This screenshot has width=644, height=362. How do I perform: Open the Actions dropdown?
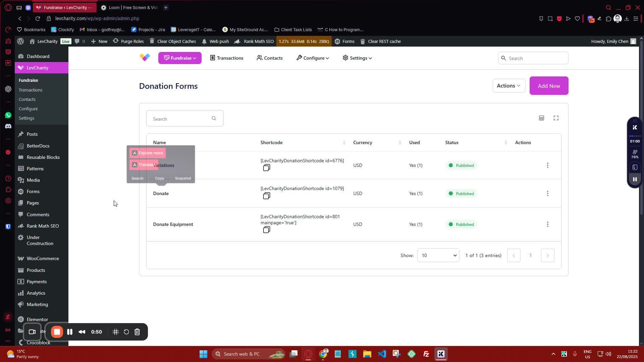tap(508, 86)
